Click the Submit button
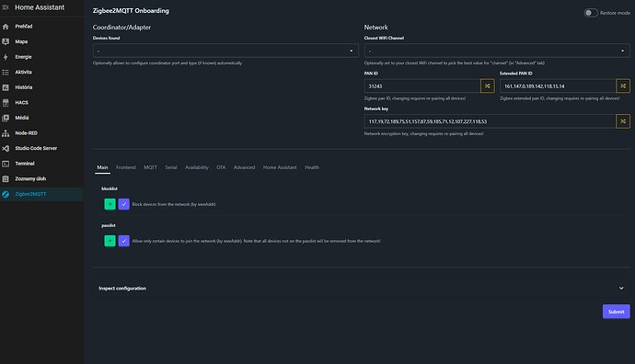 [x=616, y=312]
